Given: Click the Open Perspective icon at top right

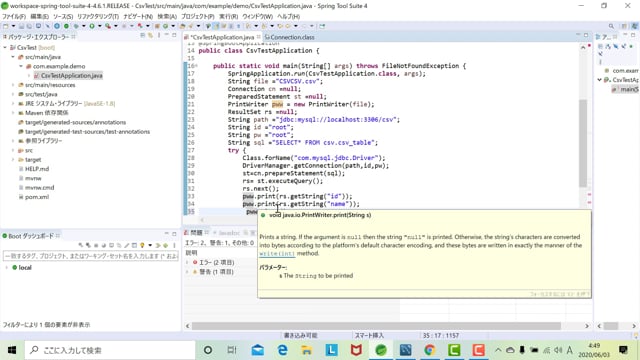Looking at the screenshot, I should pos(624,26).
